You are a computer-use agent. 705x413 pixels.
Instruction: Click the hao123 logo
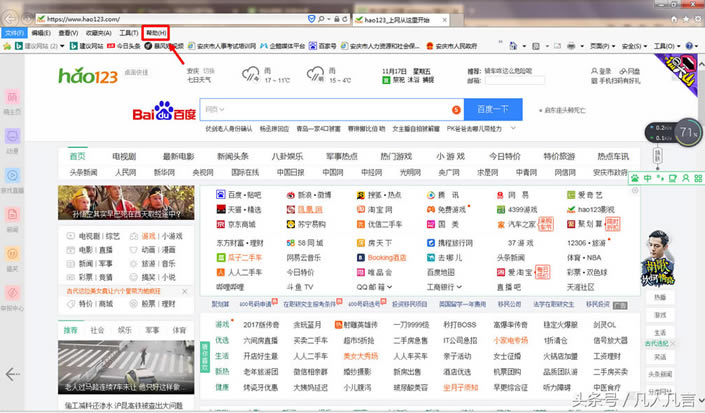(x=89, y=75)
